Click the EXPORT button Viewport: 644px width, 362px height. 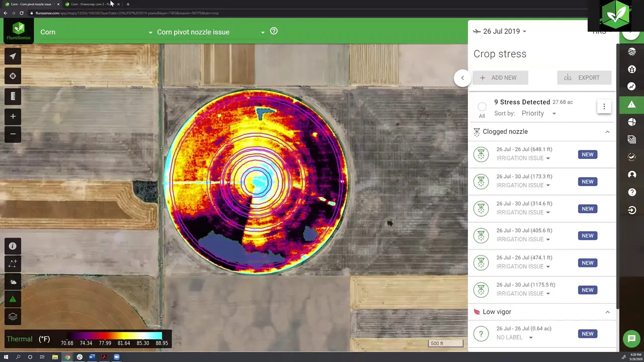pos(584,77)
